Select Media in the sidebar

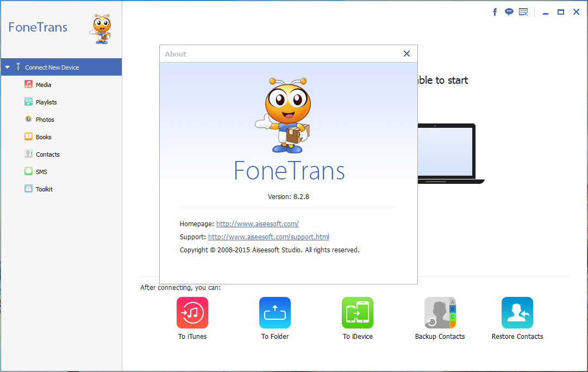[x=43, y=85]
